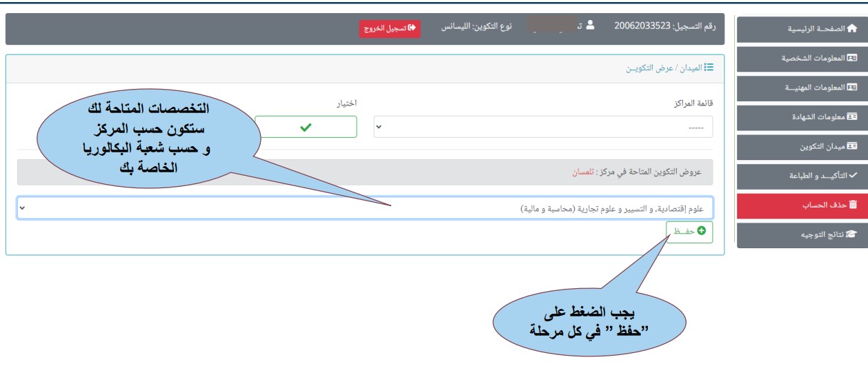Open التأكيد و الطباعة in the sidebar
Screen dimensions: 868x384
tap(802, 176)
